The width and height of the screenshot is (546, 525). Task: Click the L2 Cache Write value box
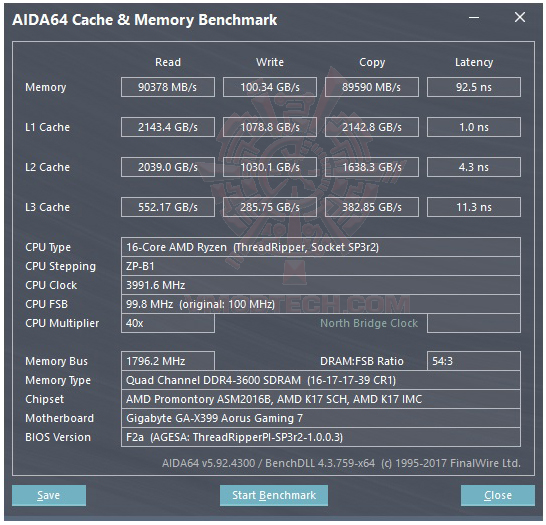click(x=270, y=167)
